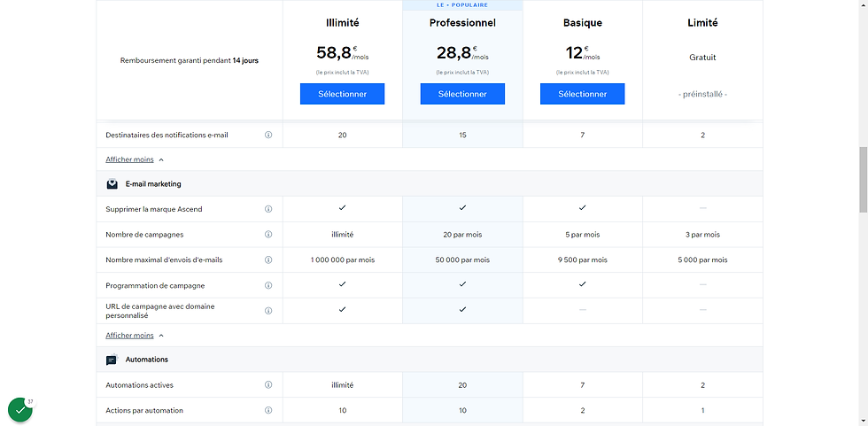This screenshot has width=868, height=426.
Task: Select the Illimité plan
Action: pos(342,94)
